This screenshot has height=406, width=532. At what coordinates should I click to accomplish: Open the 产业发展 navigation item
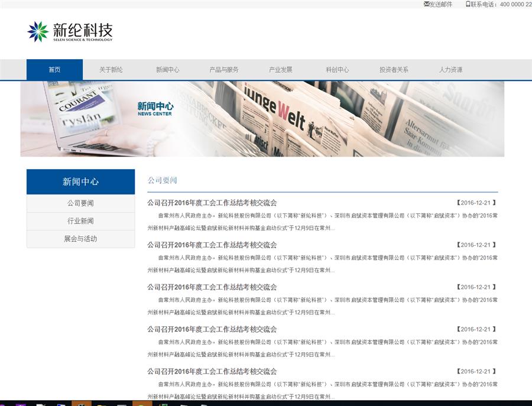tap(281, 70)
